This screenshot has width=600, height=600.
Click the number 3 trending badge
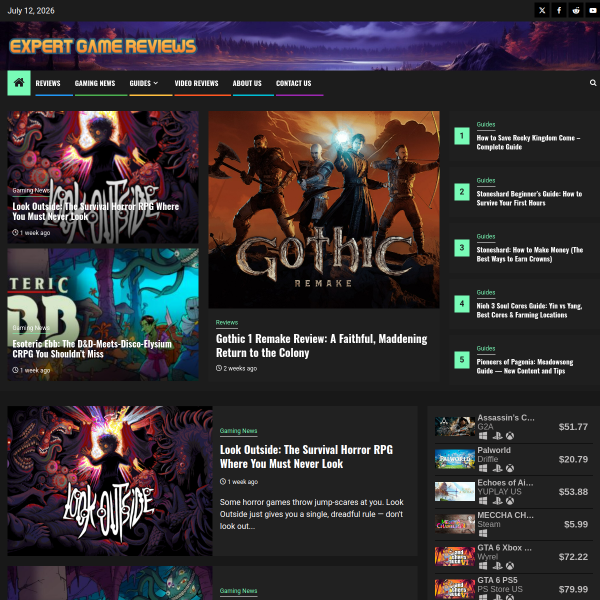click(x=462, y=248)
